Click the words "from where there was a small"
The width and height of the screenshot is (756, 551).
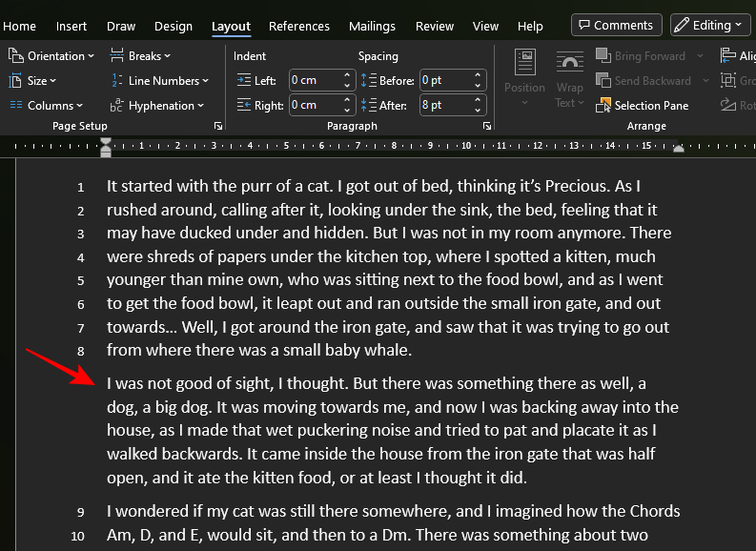click(214, 350)
